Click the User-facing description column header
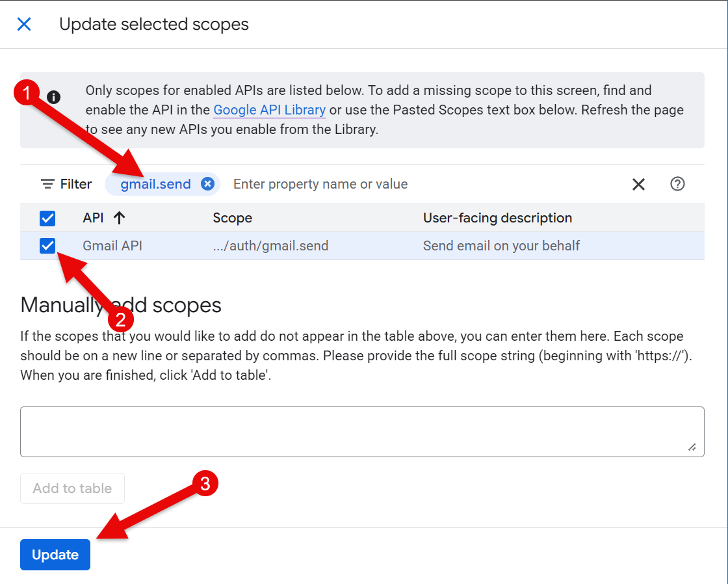Screen dimensions: 728x584 click(497, 218)
